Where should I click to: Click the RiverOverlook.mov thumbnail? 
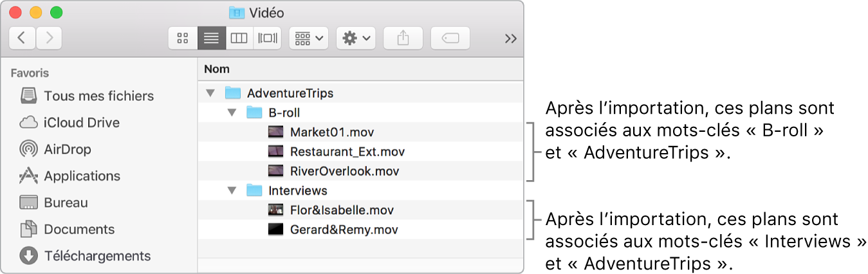tap(275, 171)
